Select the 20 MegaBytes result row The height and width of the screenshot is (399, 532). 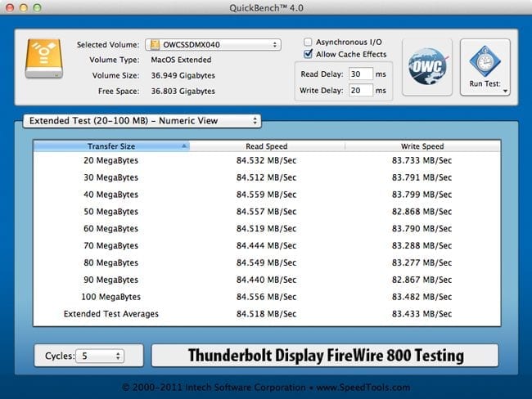click(266, 160)
